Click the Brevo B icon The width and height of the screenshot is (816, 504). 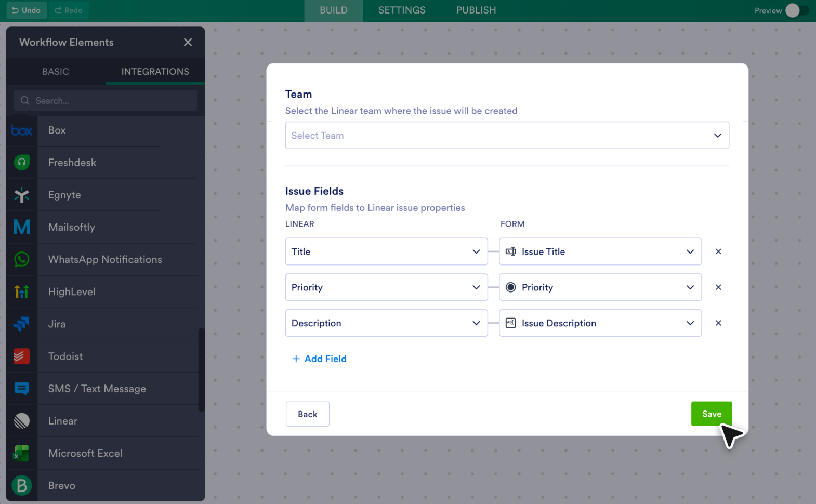(22, 485)
